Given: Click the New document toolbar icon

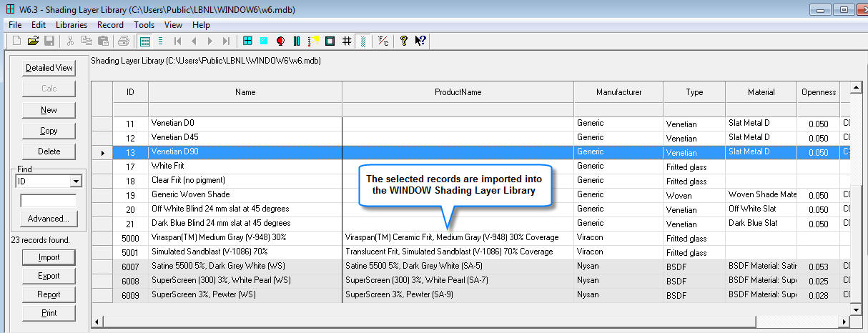Looking at the screenshot, I should [16, 41].
